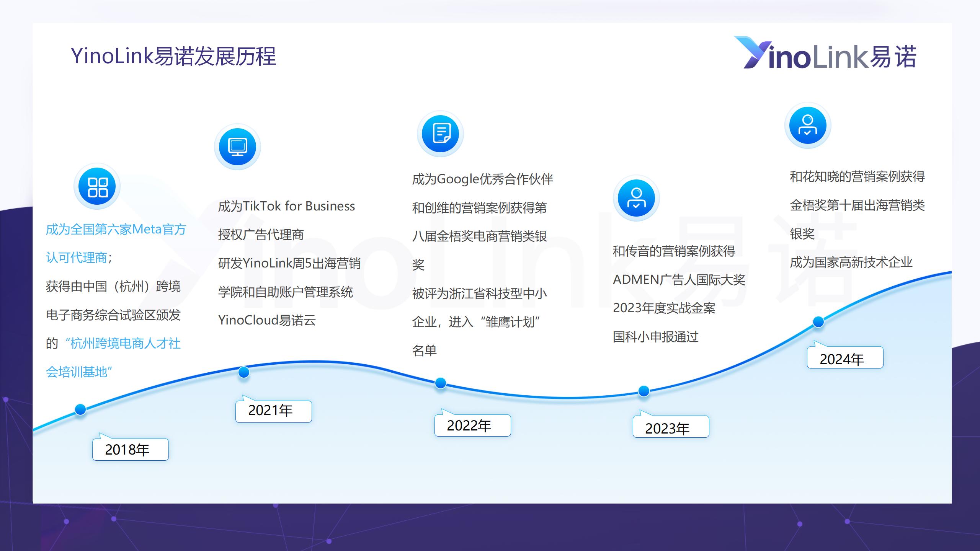This screenshot has height=551, width=980.
Task: Click the line 八届金梧奖电商营销类银
Action: pyautogui.click(x=479, y=236)
